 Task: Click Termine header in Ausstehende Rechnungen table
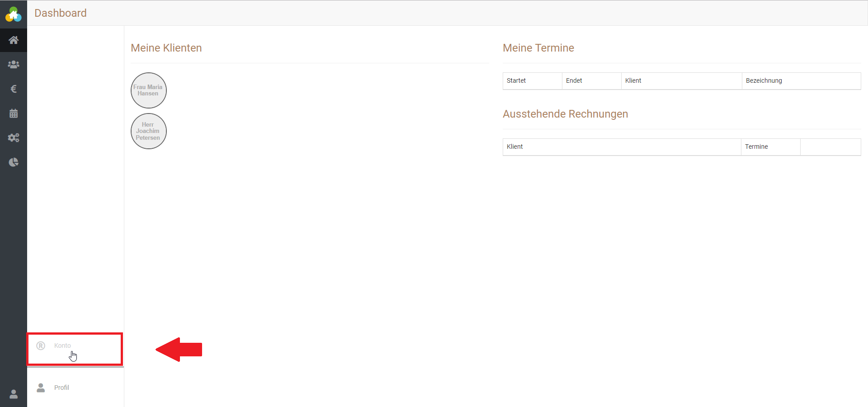(756, 147)
